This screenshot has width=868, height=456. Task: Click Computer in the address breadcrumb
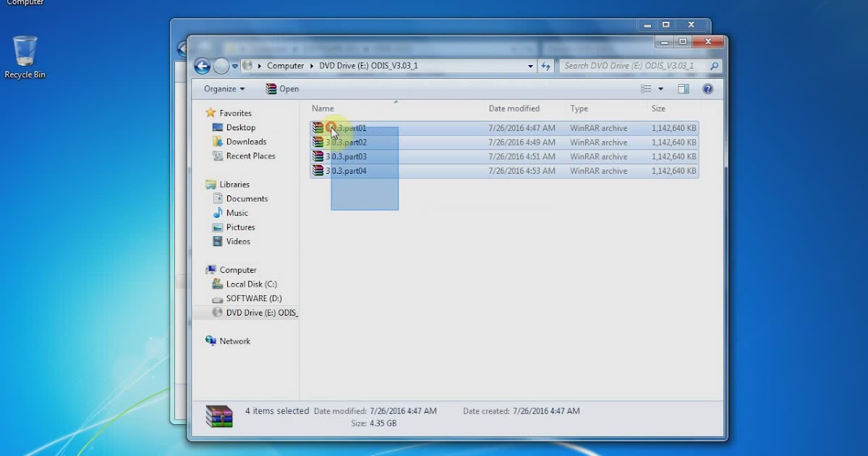point(286,66)
